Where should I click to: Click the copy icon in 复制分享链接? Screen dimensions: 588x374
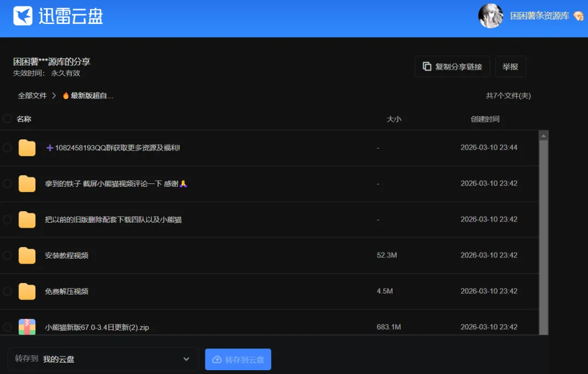(x=427, y=66)
